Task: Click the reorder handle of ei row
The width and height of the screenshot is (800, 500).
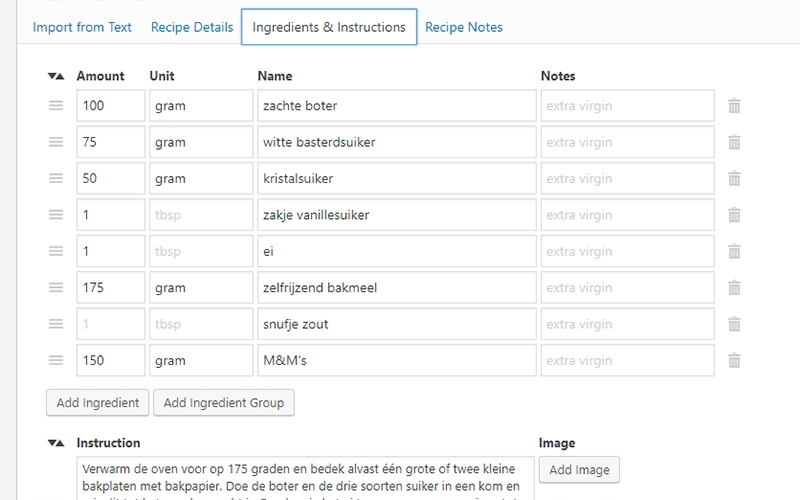Action: click(x=56, y=251)
